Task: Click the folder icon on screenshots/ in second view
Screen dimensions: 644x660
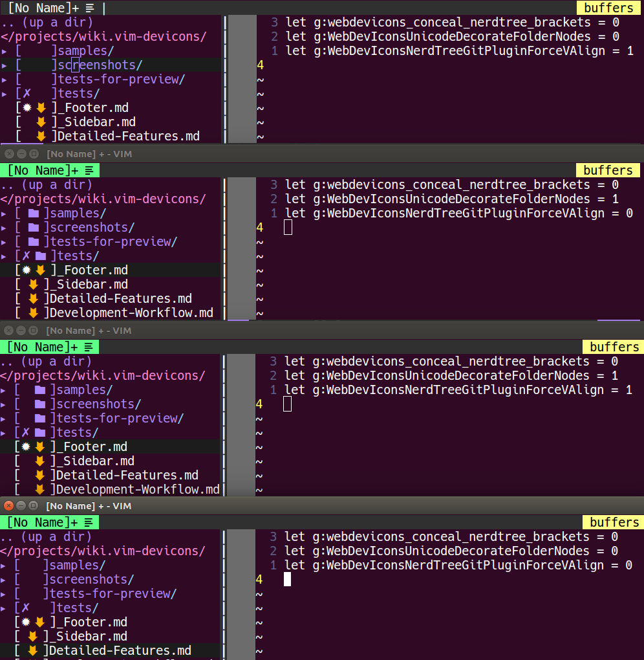Action: coord(34,228)
